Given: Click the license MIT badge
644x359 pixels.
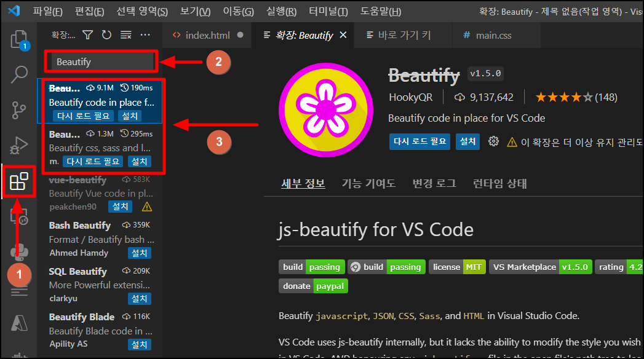Looking at the screenshot, I should pyautogui.click(x=457, y=267).
